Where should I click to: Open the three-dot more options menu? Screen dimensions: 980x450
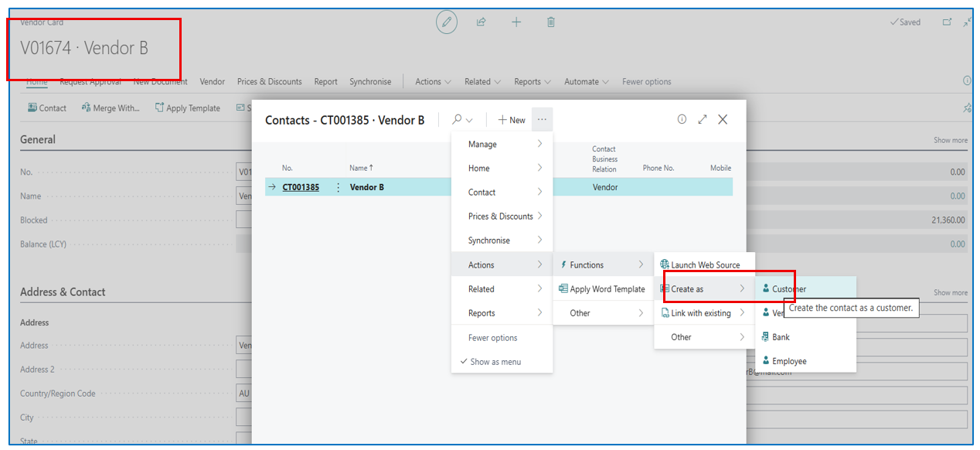(542, 120)
